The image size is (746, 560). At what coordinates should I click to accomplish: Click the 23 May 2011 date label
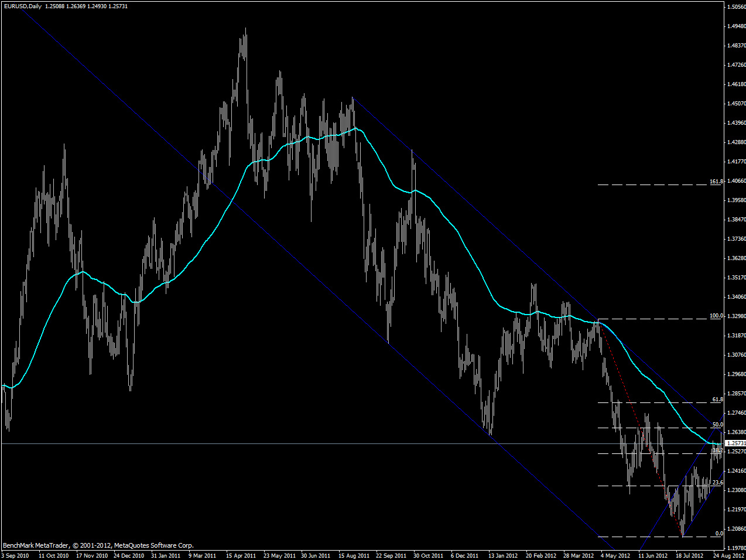pos(279,556)
